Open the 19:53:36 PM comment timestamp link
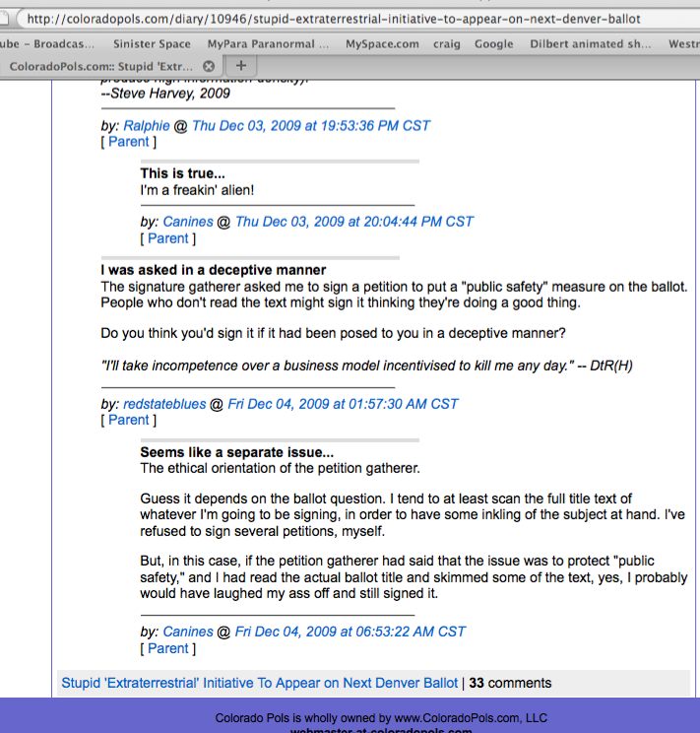Viewport: 700px width, 733px height. (311, 126)
